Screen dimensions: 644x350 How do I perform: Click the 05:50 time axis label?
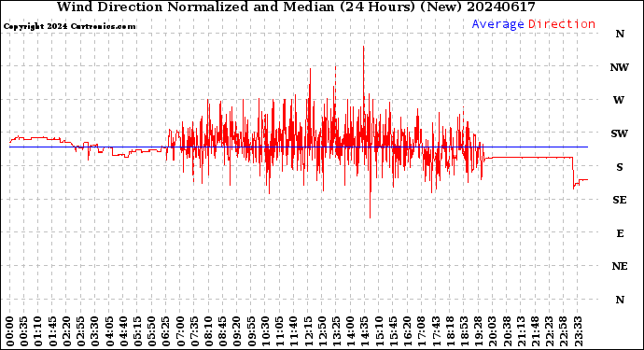click(152, 331)
